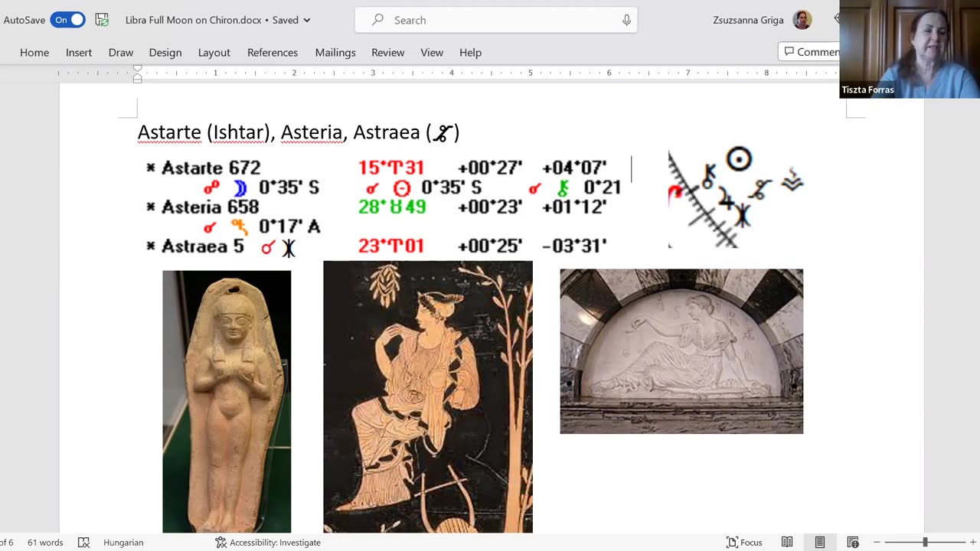Image resolution: width=980 pixels, height=551 pixels.
Task: Toggle the AutoSave switch
Action: click(x=67, y=20)
